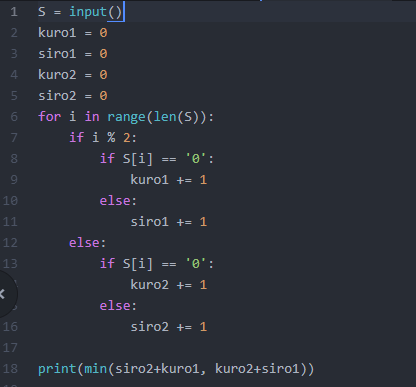Click the 'if i % 2:' condition
This screenshot has height=387, width=416.
click(103, 138)
